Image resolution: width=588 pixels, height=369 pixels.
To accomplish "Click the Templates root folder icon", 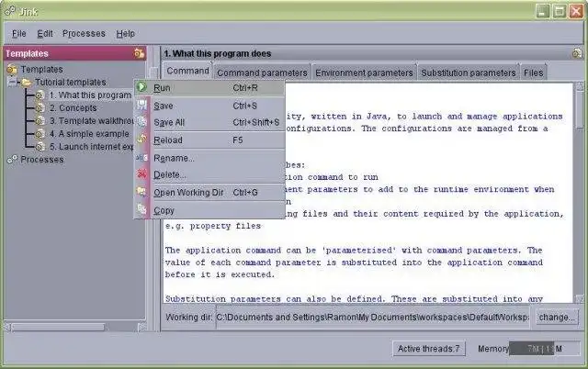I will pos(12,70).
